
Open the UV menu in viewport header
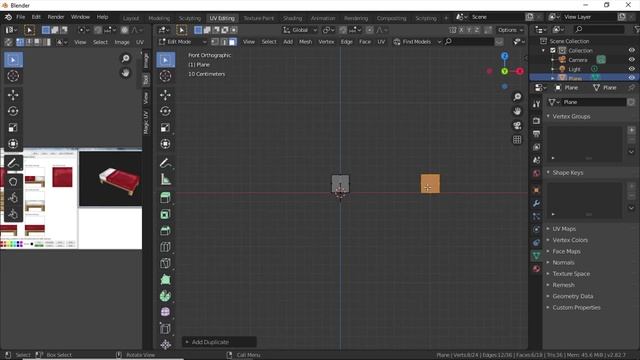pos(381,42)
